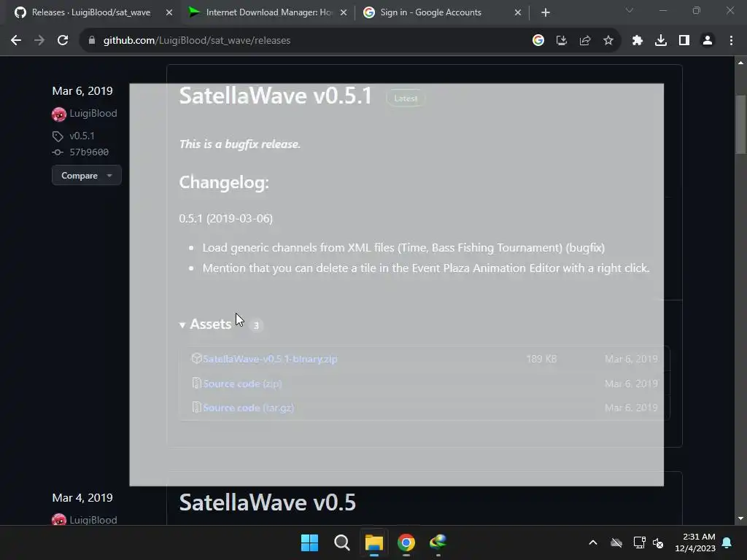Viewport: 747px width, 560px height.
Task: Click the address bar URL field
Action: (x=305, y=41)
